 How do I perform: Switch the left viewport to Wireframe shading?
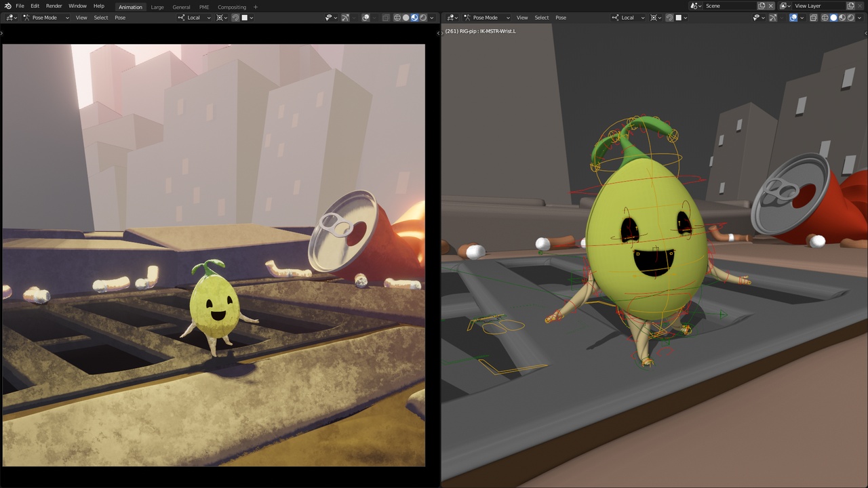(397, 17)
